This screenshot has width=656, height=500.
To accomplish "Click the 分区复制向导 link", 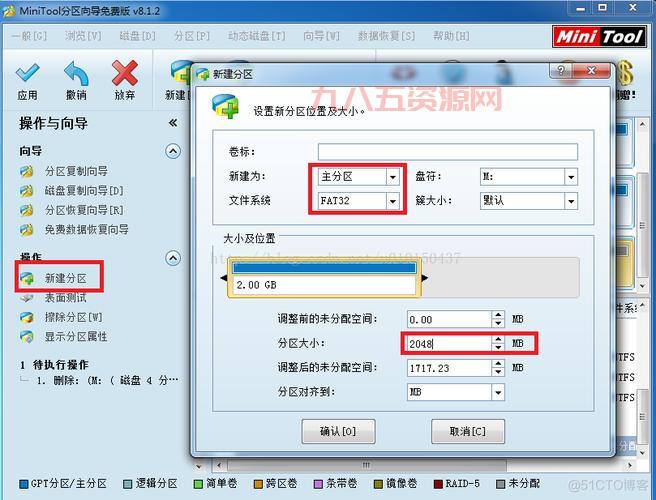I will pos(76,171).
